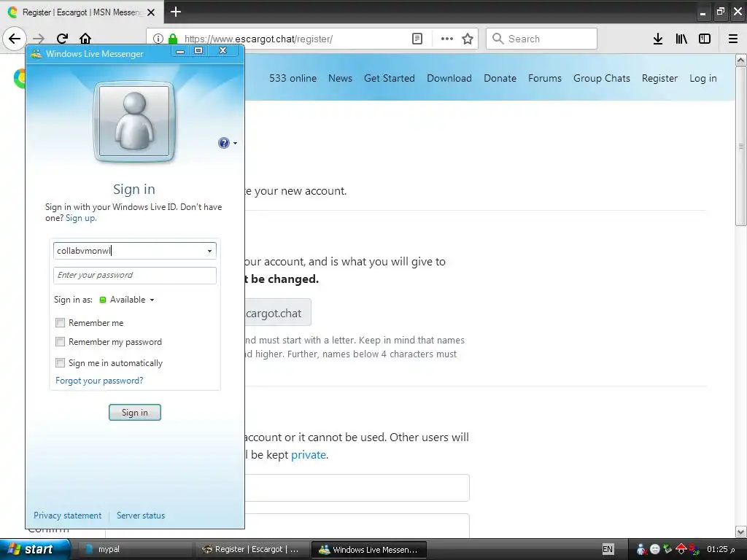The width and height of the screenshot is (747, 560).
Task: Click the browser Forward arrow button
Action: tap(39, 39)
